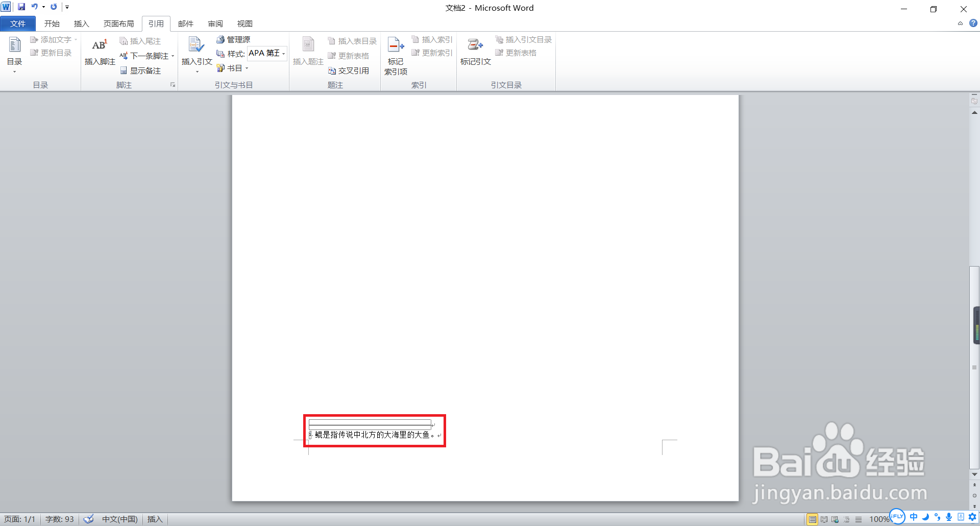Select Outline view in status bar

click(847, 519)
